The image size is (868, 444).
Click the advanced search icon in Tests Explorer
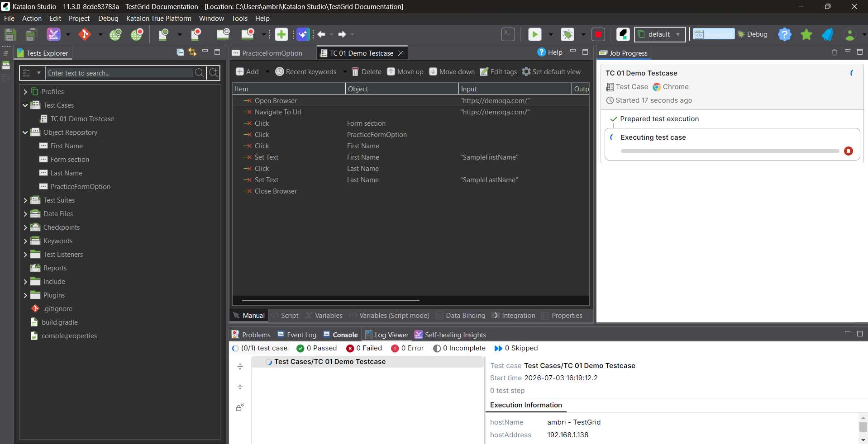coord(214,73)
